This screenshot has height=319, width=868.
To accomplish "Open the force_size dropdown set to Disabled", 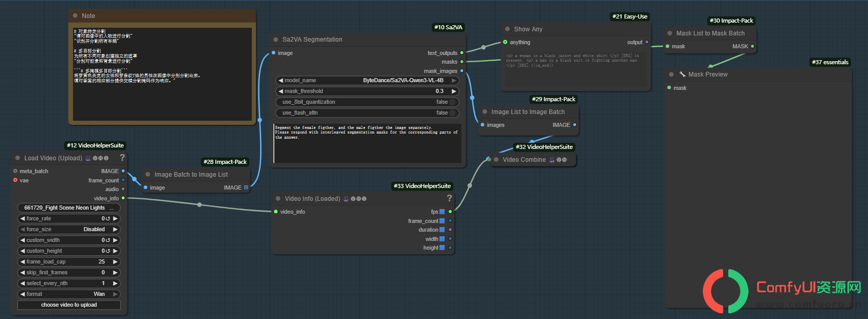I will point(69,230).
